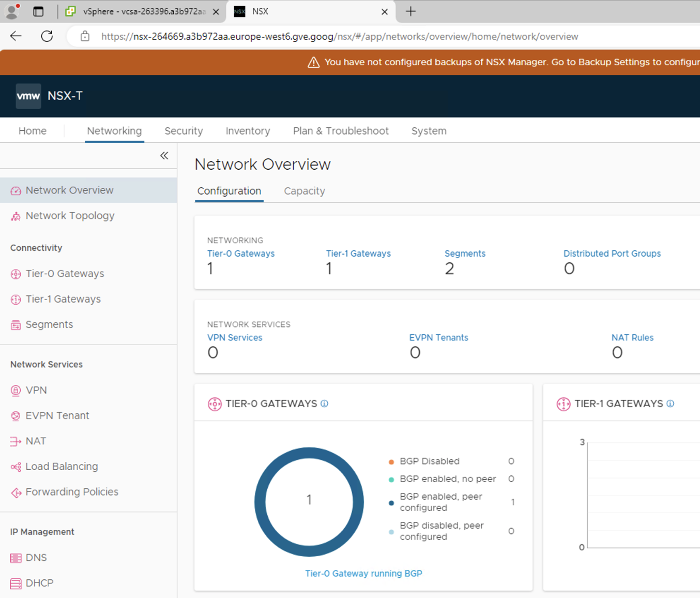The image size is (700, 598).
Task: Click the NAT sidebar icon
Action: 16,441
